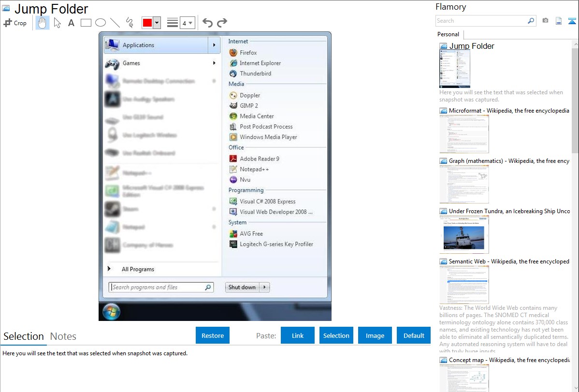Click the Concept map - Wikipedia title
579x392 pixels.
[509, 360]
